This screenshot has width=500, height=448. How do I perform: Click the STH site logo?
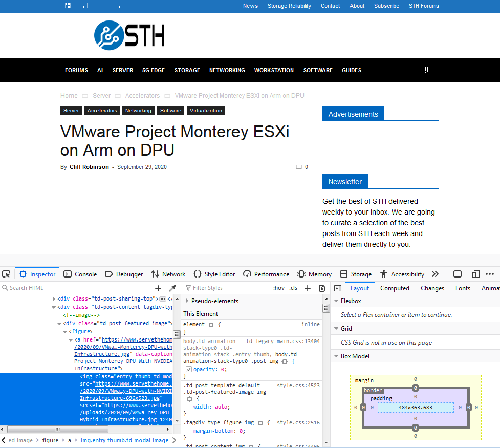point(129,35)
